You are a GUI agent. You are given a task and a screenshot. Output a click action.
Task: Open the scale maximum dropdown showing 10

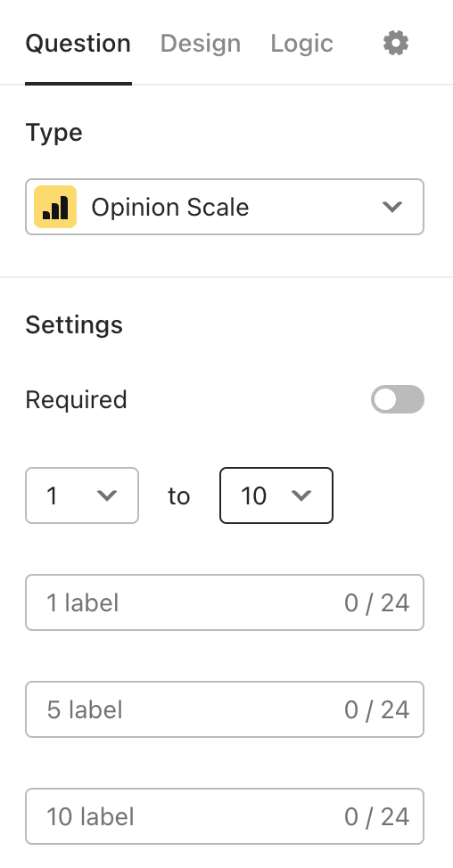(276, 495)
